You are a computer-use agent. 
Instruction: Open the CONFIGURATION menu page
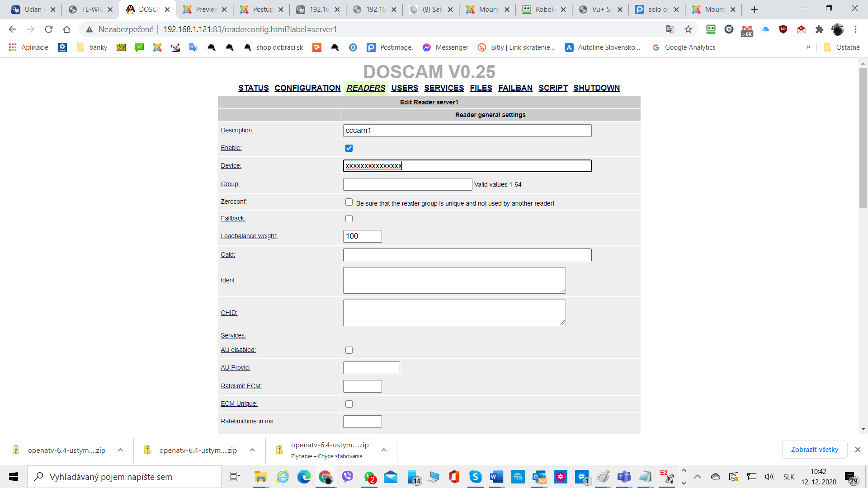(307, 88)
